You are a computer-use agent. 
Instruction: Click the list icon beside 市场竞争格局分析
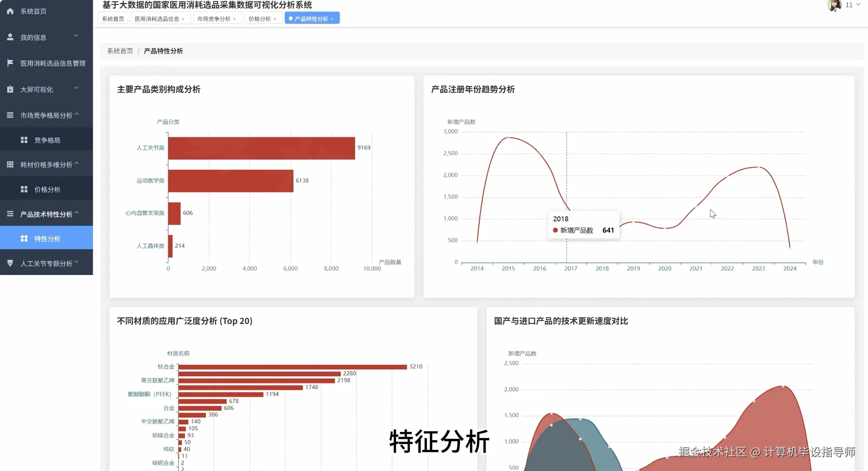[10, 115]
